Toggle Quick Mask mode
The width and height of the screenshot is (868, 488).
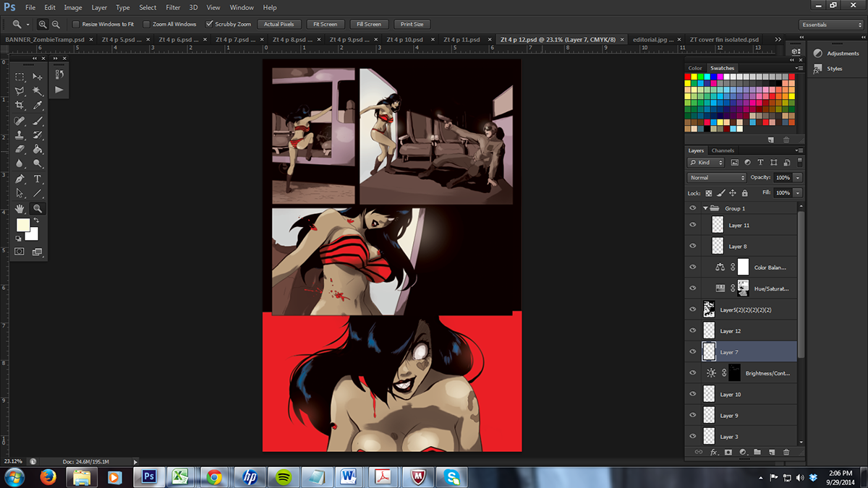(20, 252)
